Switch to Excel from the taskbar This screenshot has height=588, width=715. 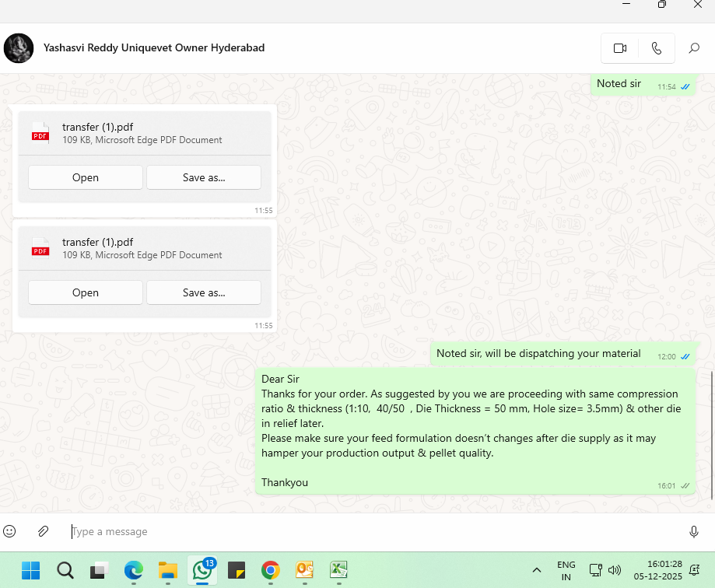click(338, 570)
